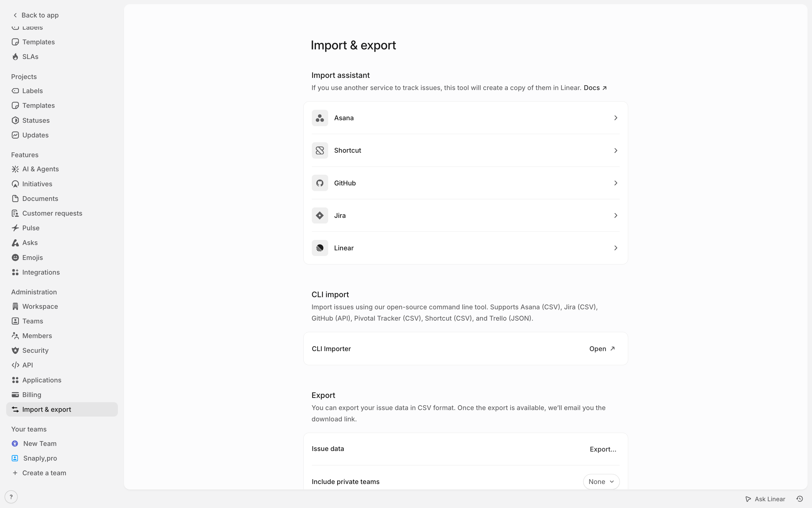Click the AI & Agents sparkle icon
This screenshot has height=508, width=812.
coord(15,169)
